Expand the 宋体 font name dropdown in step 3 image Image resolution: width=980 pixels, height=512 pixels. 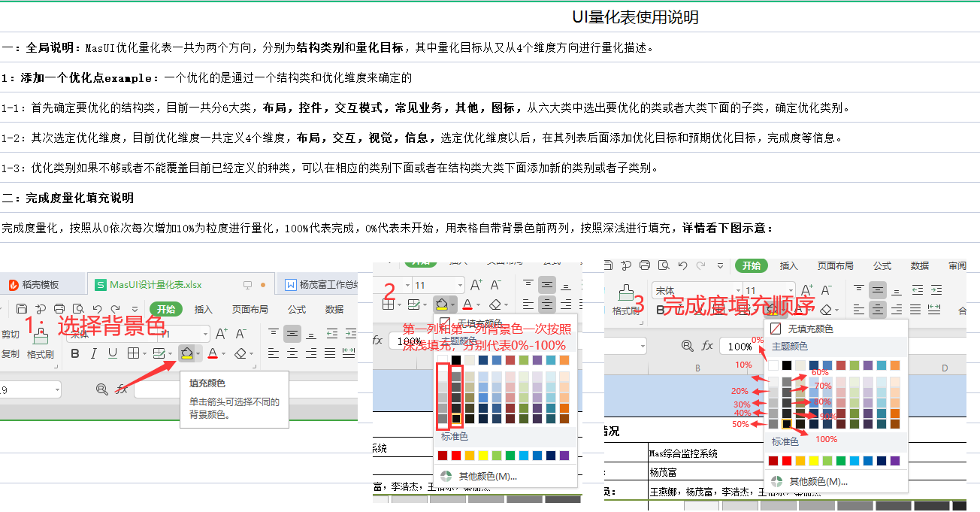tap(734, 291)
